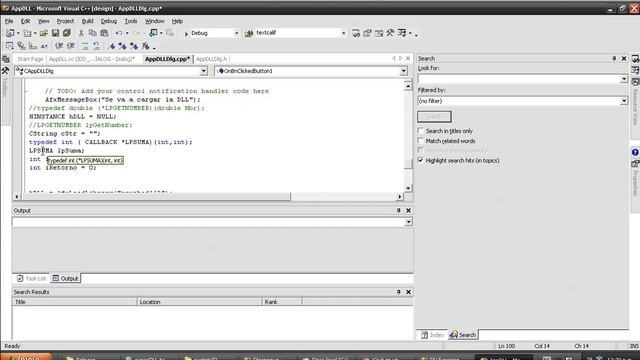Open the Undo history dropdown arrow

127,33
